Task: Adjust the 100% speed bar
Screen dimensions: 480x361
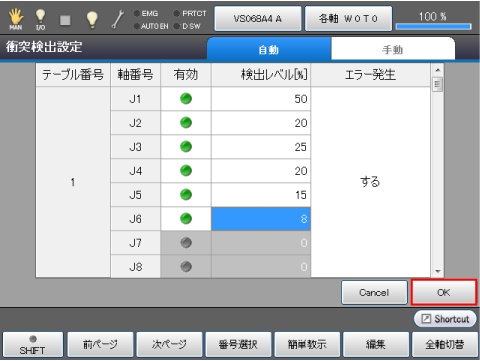Action: tap(433, 26)
